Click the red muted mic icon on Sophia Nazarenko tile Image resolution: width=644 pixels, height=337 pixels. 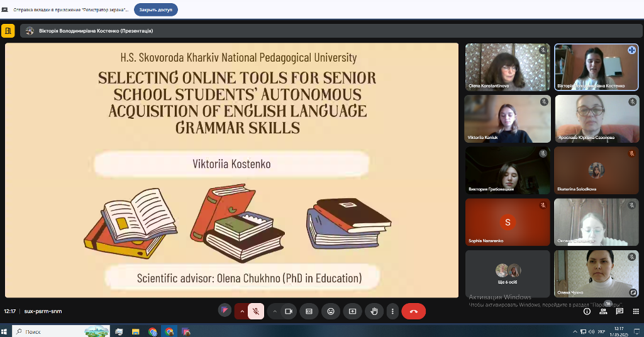point(543,205)
